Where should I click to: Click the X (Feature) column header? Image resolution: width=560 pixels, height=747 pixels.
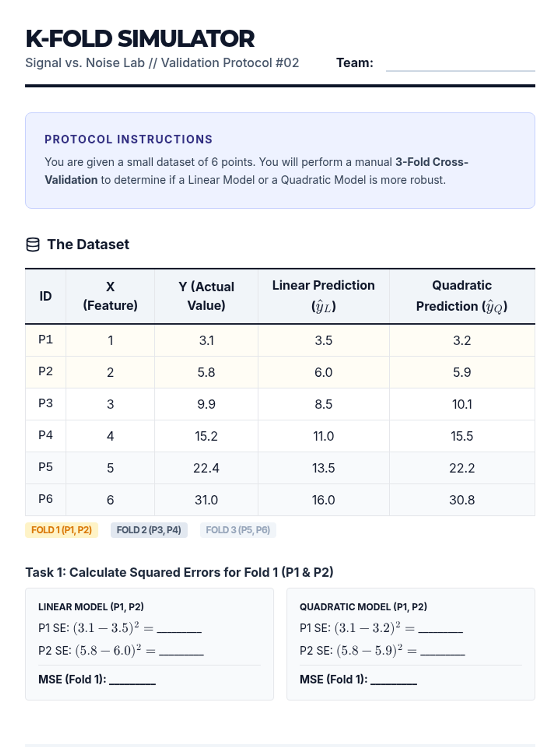pos(110,296)
